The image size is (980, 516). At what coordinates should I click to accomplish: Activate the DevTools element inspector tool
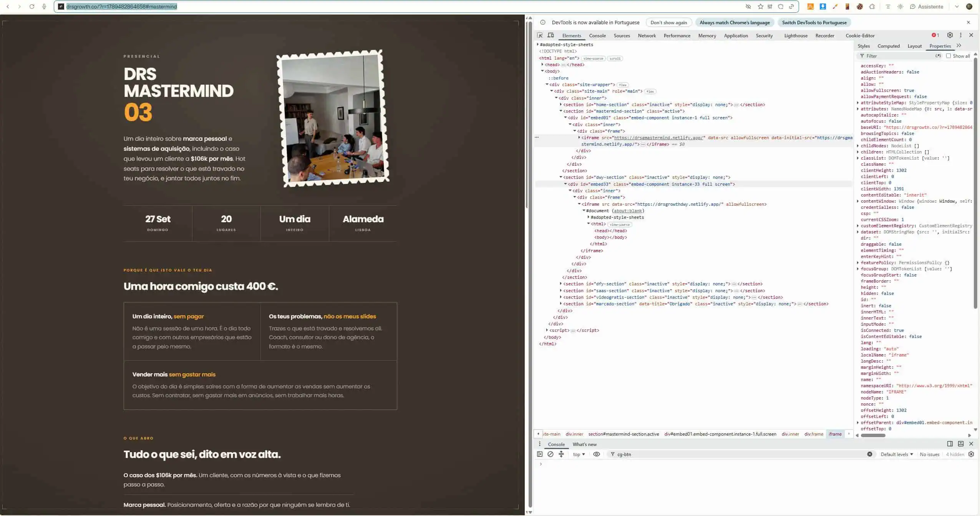click(540, 35)
